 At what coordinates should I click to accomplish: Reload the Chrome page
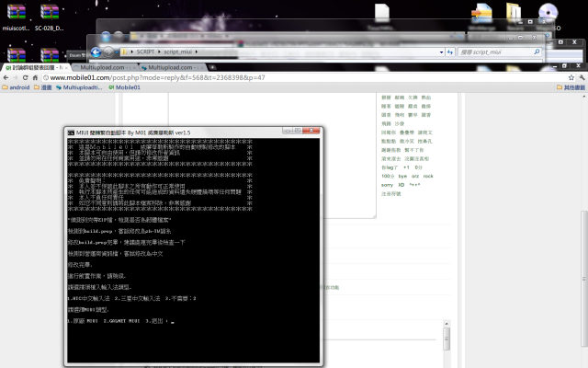click(25, 77)
